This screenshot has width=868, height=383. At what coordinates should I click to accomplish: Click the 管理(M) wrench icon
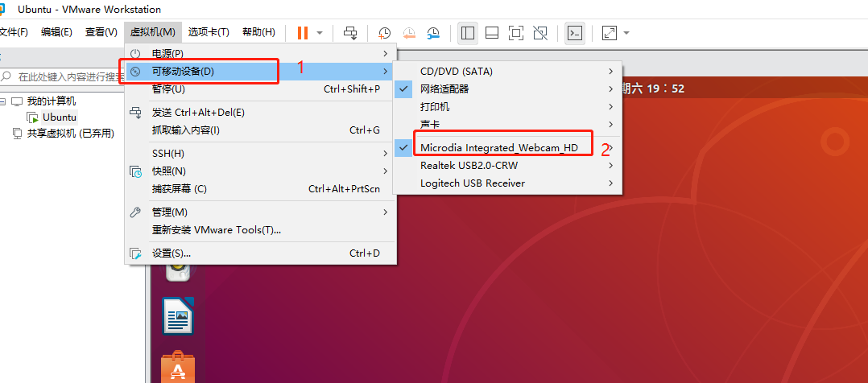135,212
